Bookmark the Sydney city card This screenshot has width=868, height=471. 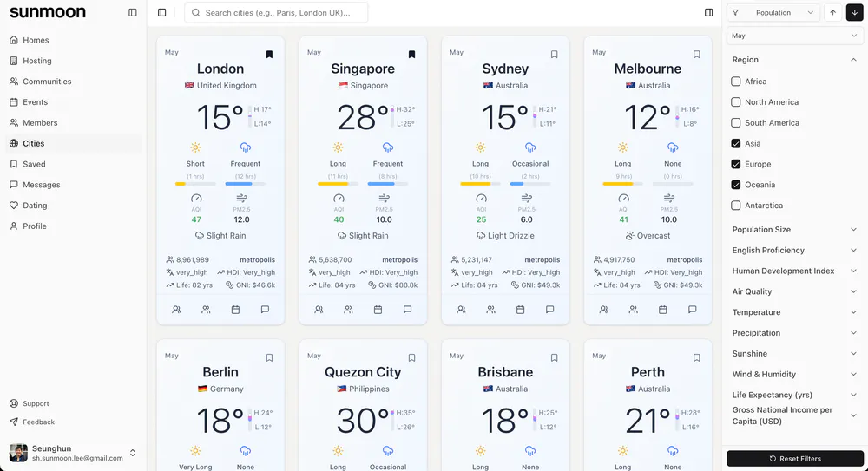tap(554, 54)
